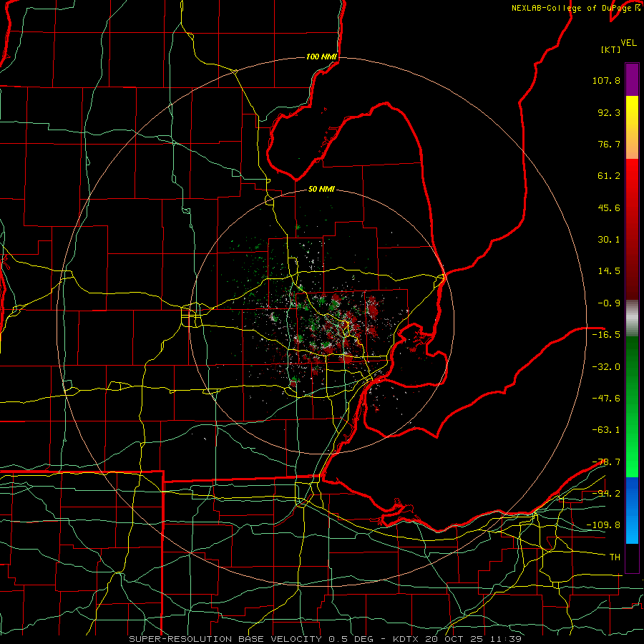Click the 100 NMI range ring label
Viewport: 644px width, 644px height.
click(321, 57)
